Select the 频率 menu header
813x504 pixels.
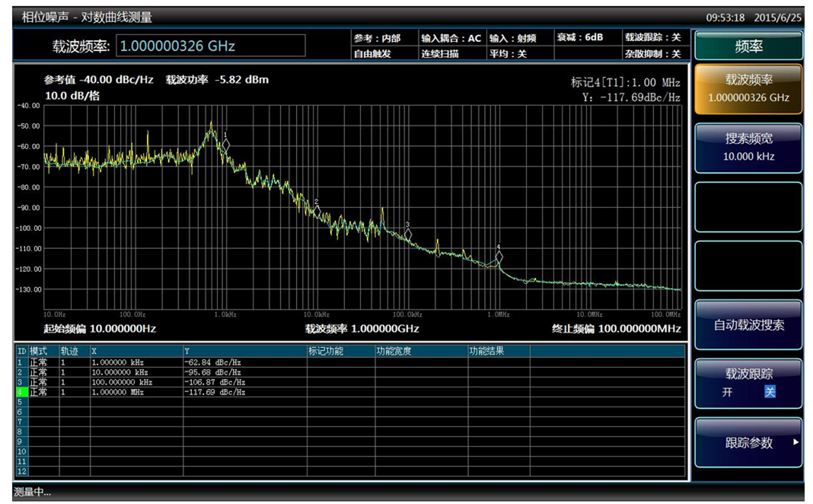pyautogui.click(x=748, y=46)
